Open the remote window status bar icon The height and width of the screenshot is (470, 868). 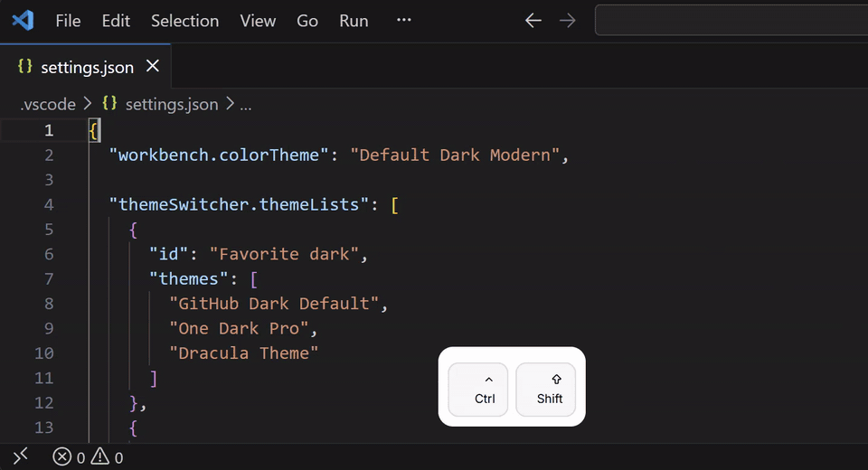[20, 456]
